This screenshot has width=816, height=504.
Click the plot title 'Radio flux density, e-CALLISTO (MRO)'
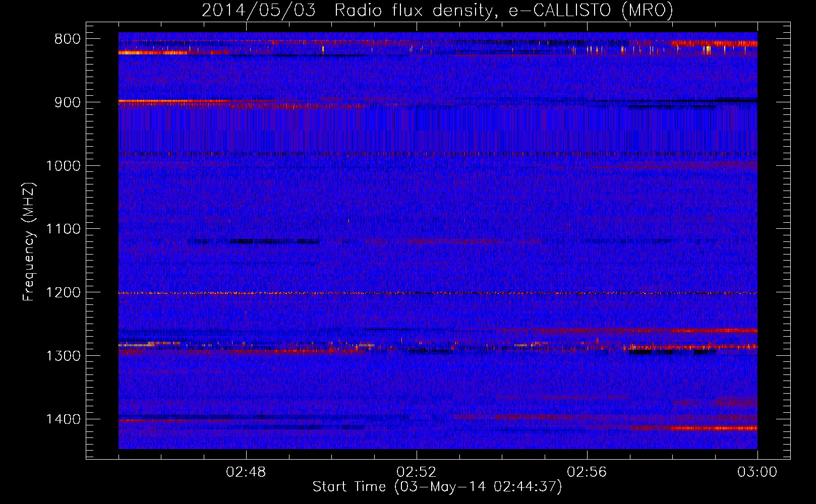503,11
